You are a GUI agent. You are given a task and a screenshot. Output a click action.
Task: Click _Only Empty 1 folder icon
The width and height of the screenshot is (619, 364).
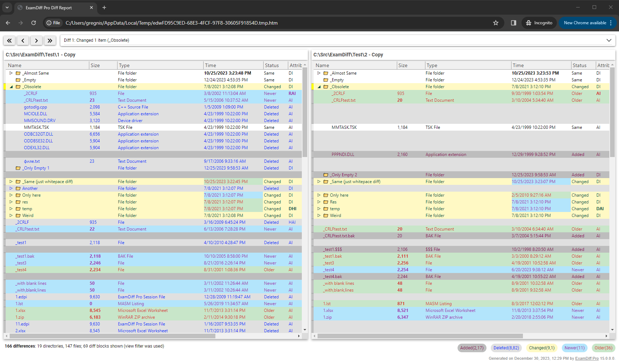(18, 168)
